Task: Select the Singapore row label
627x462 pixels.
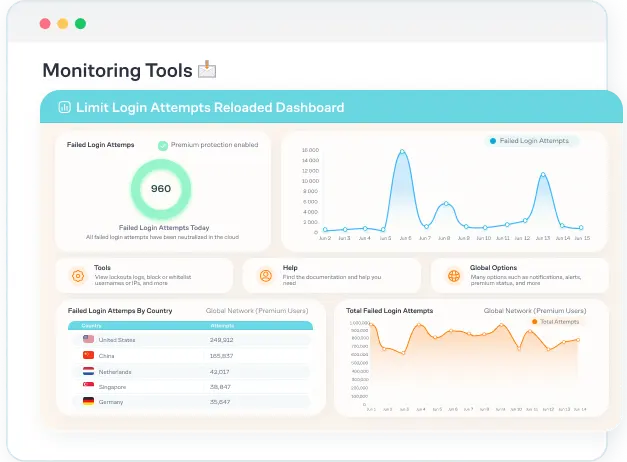Action: (x=112, y=387)
